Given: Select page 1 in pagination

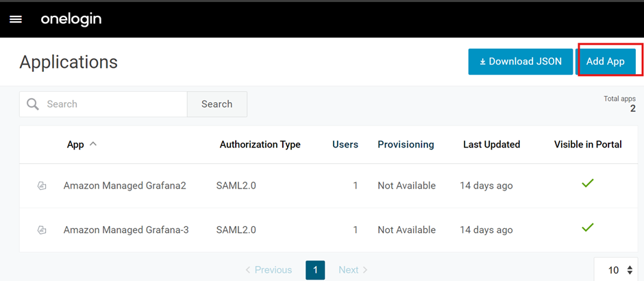Looking at the screenshot, I should click(315, 270).
